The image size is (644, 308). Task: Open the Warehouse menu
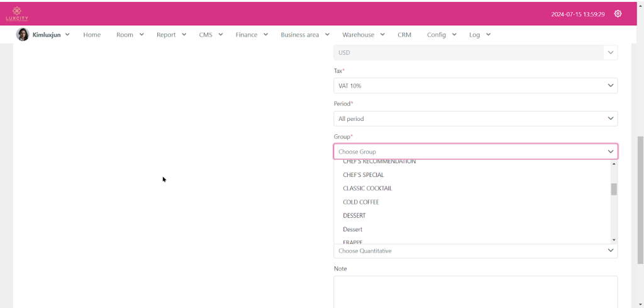[x=363, y=35]
